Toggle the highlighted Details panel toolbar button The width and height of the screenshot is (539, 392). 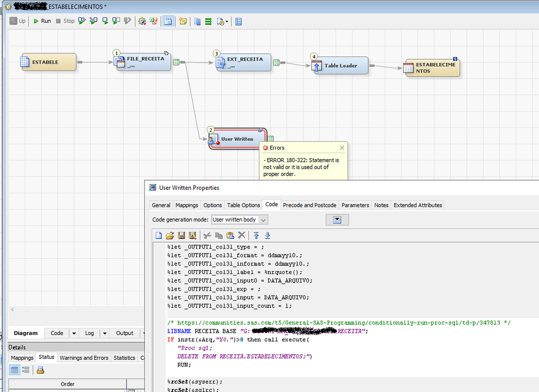tap(168, 21)
